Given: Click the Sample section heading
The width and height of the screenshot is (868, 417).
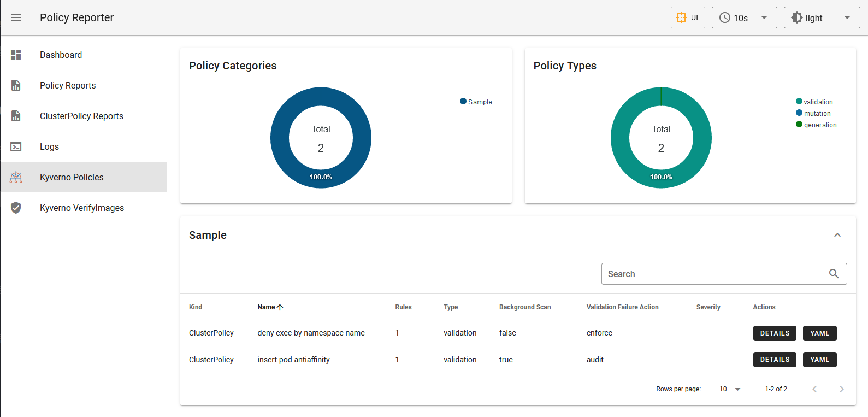Looking at the screenshot, I should pos(208,235).
